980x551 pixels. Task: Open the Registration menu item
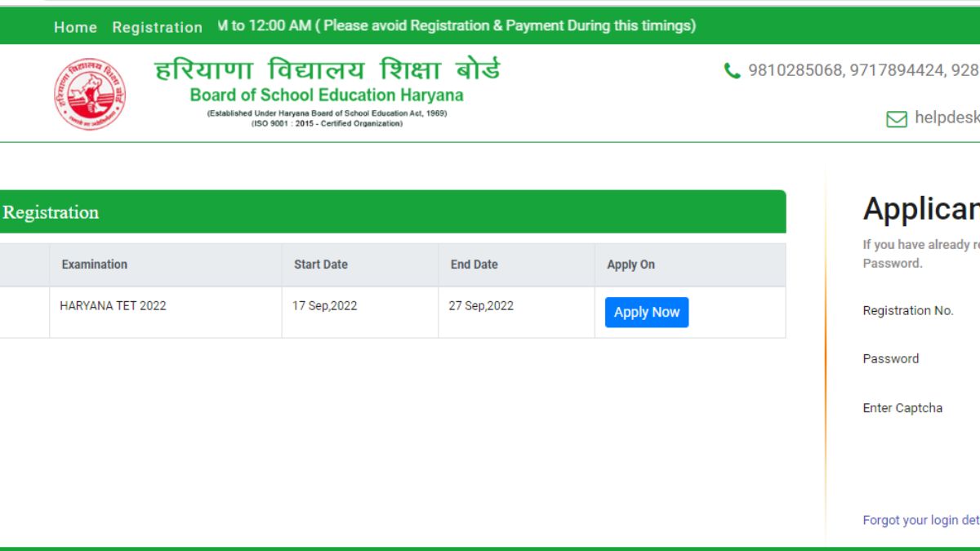click(158, 27)
